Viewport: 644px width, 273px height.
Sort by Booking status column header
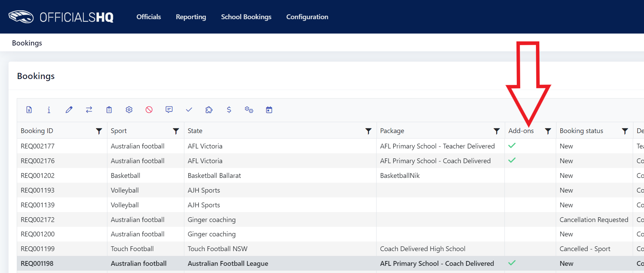581,131
